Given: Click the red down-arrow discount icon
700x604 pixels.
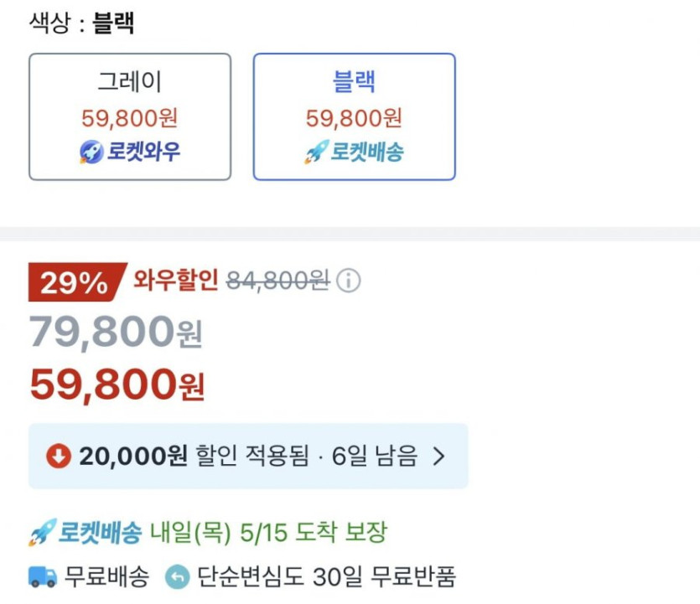Looking at the screenshot, I should (x=58, y=456).
